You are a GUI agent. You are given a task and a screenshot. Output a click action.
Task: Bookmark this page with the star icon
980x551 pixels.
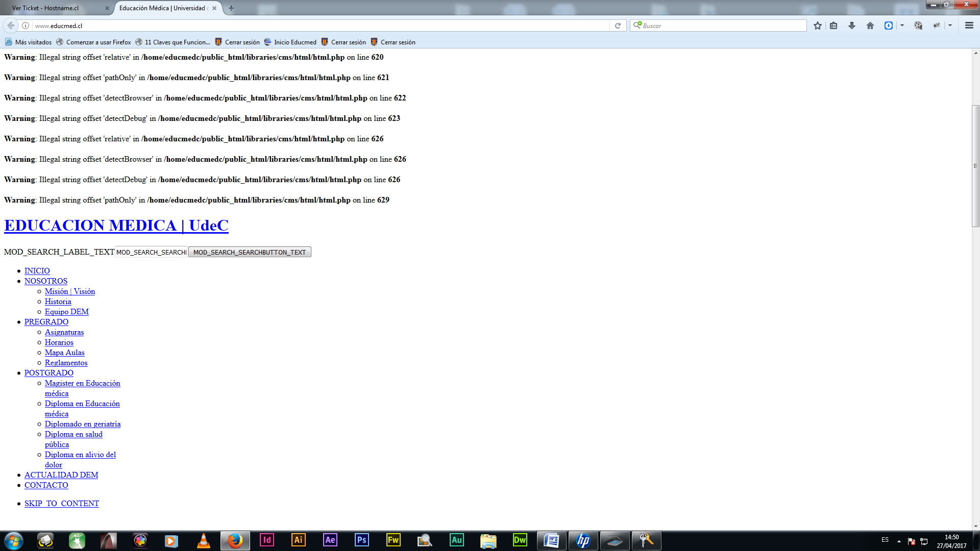click(x=818, y=26)
